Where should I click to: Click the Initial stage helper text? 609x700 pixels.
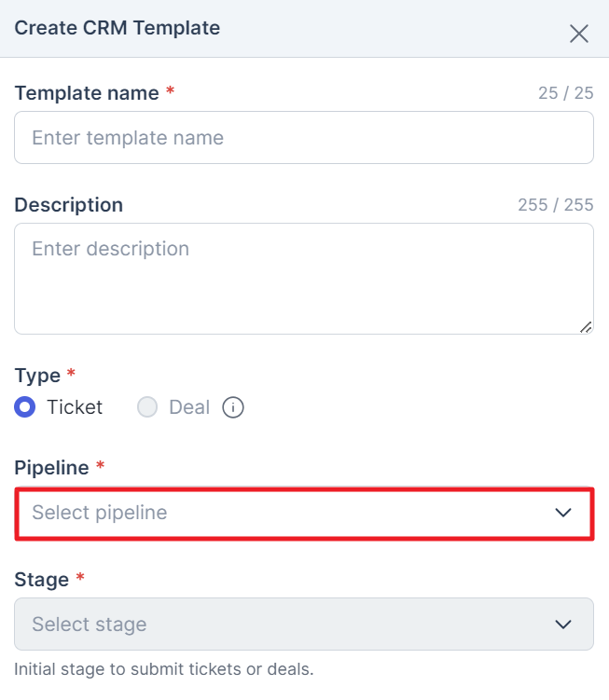[x=164, y=669]
